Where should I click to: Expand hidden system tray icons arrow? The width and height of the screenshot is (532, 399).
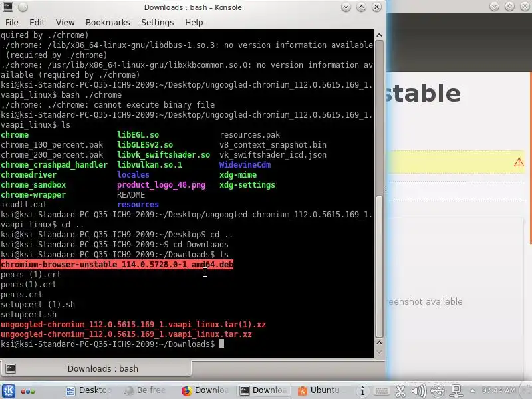pyautogui.click(x=473, y=390)
